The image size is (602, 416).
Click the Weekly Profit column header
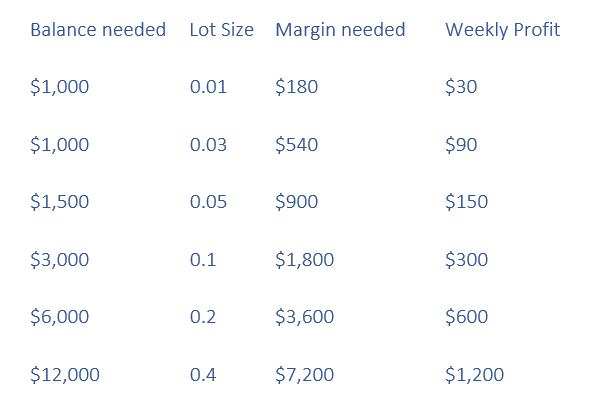coord(503,30)
